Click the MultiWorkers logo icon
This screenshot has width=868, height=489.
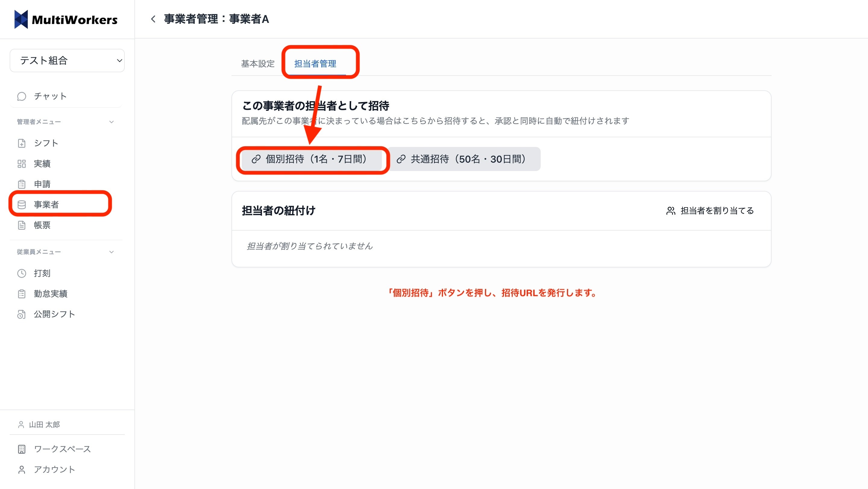(21, 19)
